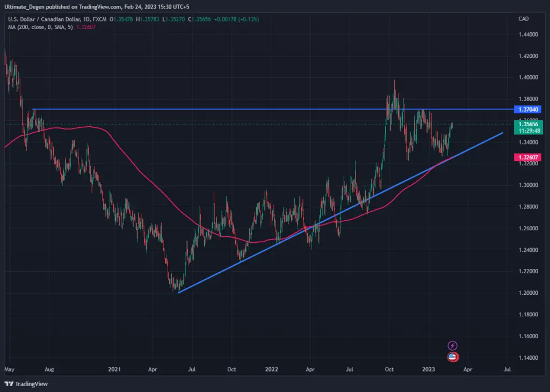Click the TradingView logo

26,384
